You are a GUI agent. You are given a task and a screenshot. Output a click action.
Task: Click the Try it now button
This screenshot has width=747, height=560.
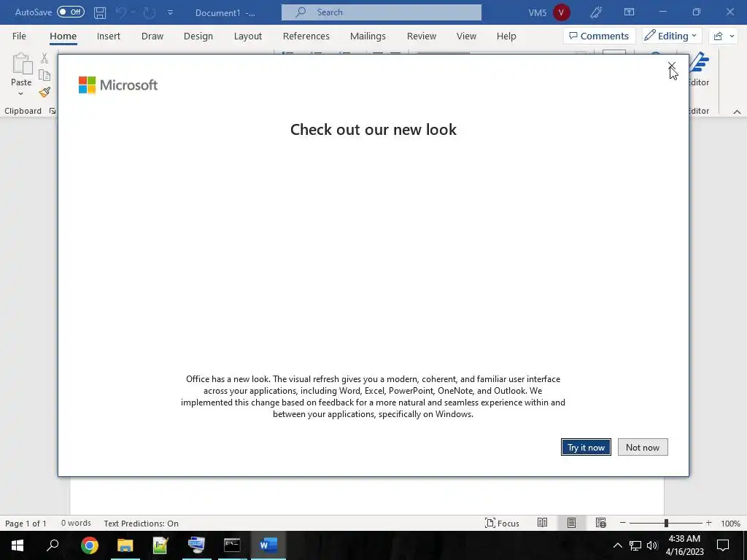(x=586, y=447)
